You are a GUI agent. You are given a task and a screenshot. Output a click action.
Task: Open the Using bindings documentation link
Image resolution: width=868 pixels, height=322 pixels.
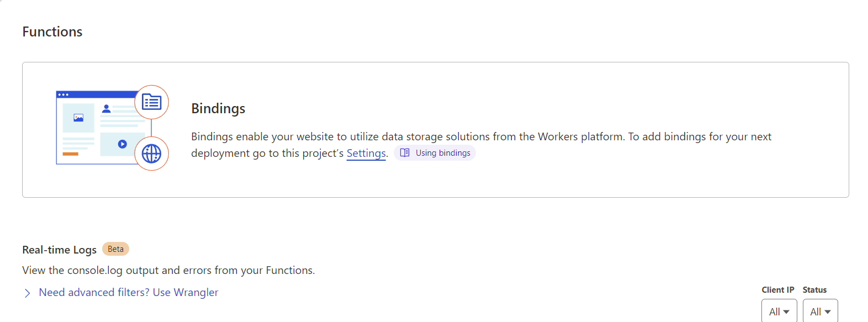[x=443, y=153]
